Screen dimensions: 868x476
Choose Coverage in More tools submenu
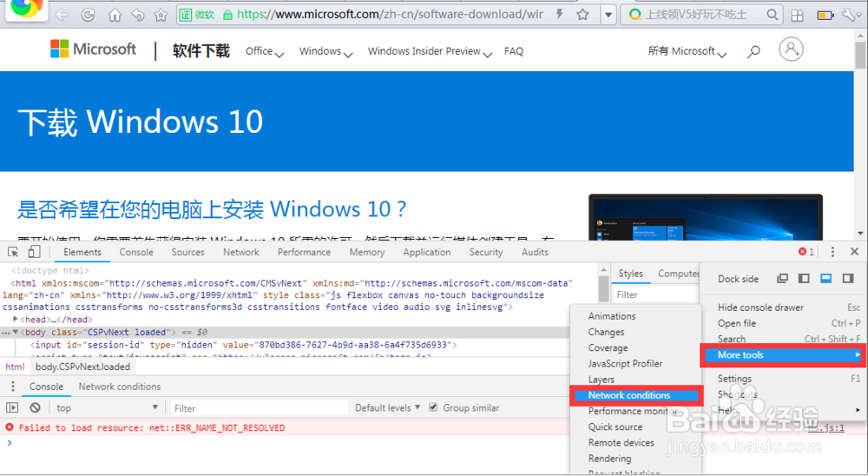click(635, 348)
